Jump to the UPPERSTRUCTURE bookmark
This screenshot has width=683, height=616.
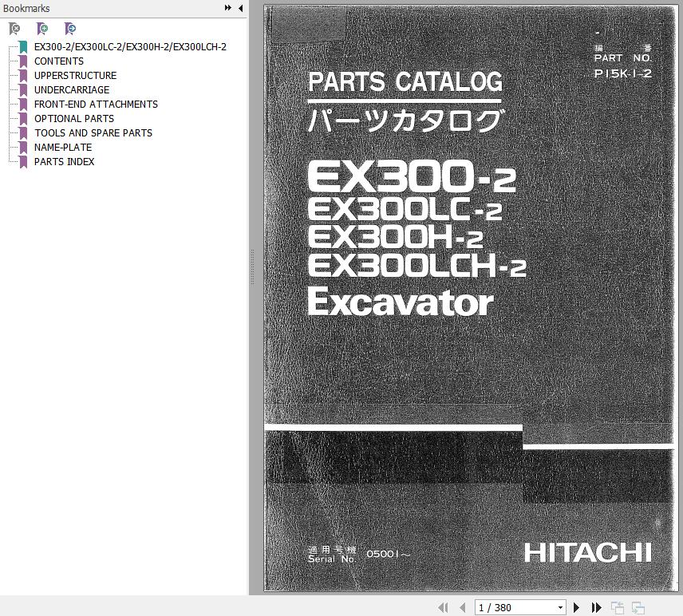coord(75,75)
